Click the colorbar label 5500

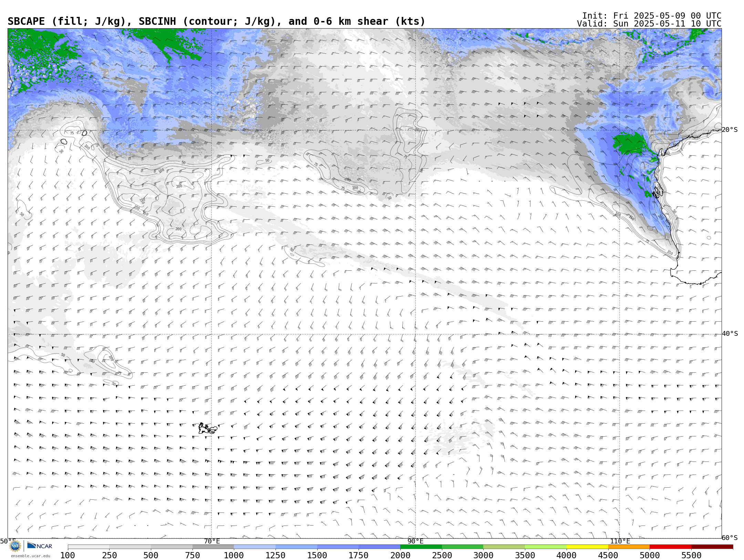pos(692,556)
